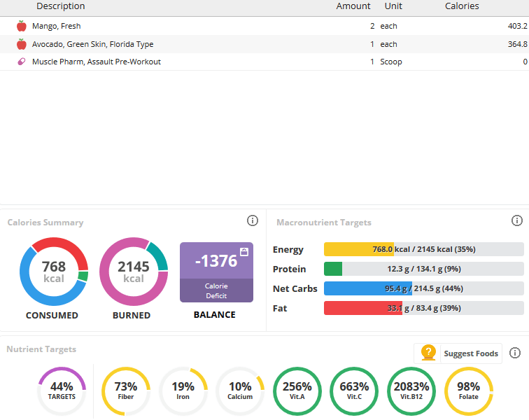
Task: Click the apple icon beside Avocado row
Action: tap(22, 44)
